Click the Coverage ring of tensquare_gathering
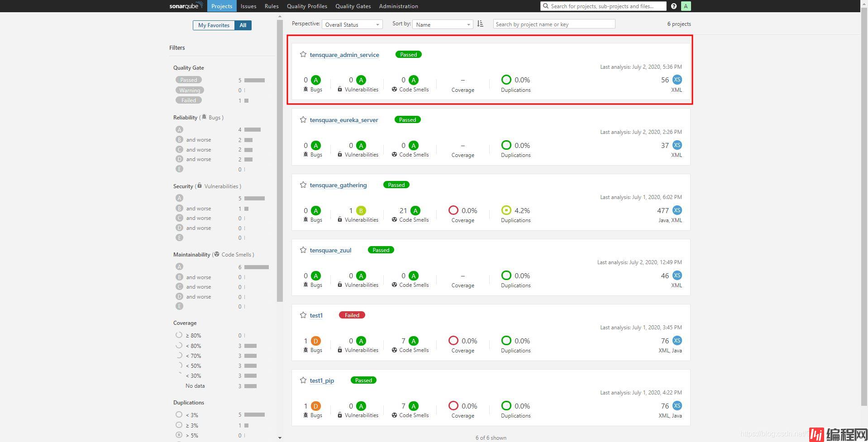The height and width of the screenshot is (442, 868). 453,210
